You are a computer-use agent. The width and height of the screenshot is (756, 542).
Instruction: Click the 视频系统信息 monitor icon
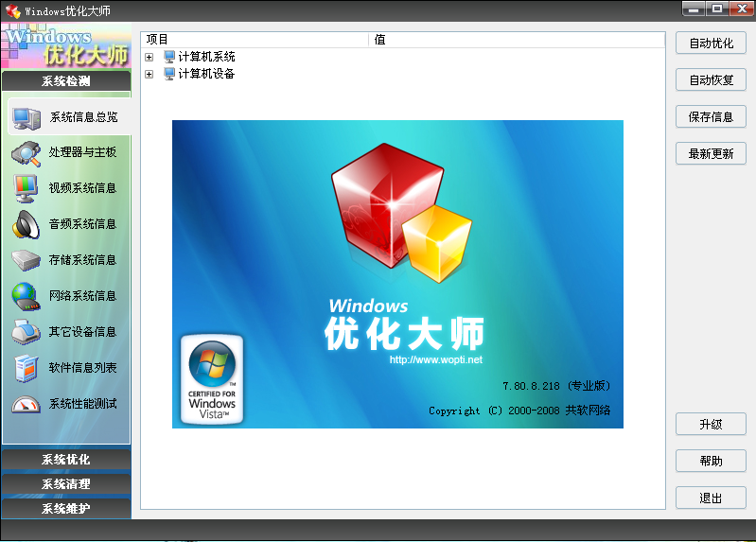(26, 188)
